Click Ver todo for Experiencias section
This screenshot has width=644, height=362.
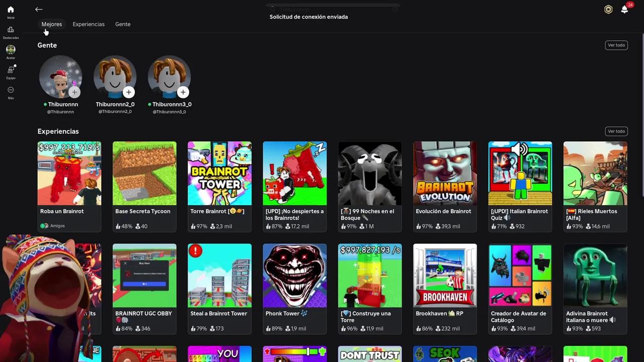(x=616, y=131)
